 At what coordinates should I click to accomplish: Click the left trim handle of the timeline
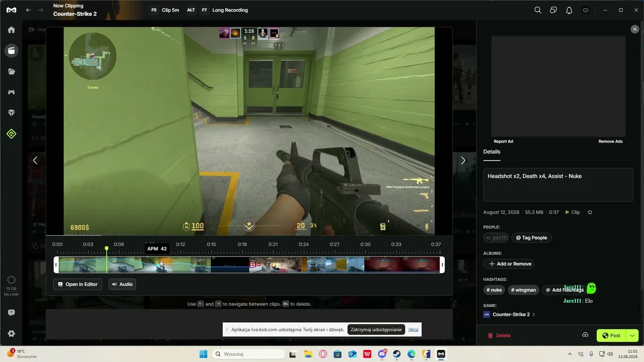(x=56, y=265)
